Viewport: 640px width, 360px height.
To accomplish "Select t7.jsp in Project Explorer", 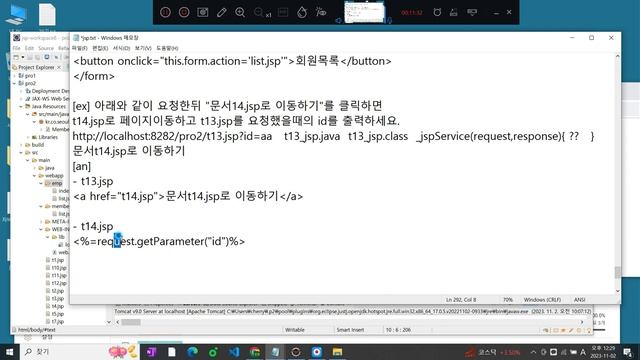I will click(55, 322).
